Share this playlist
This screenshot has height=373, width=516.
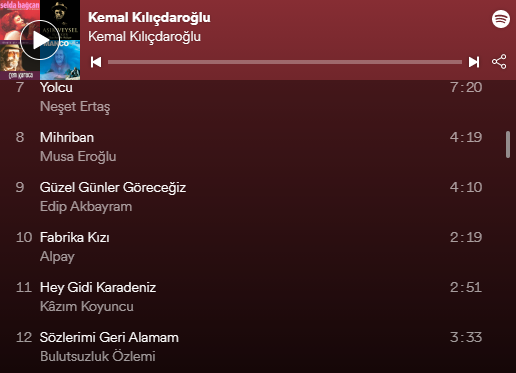pos(499,62)
